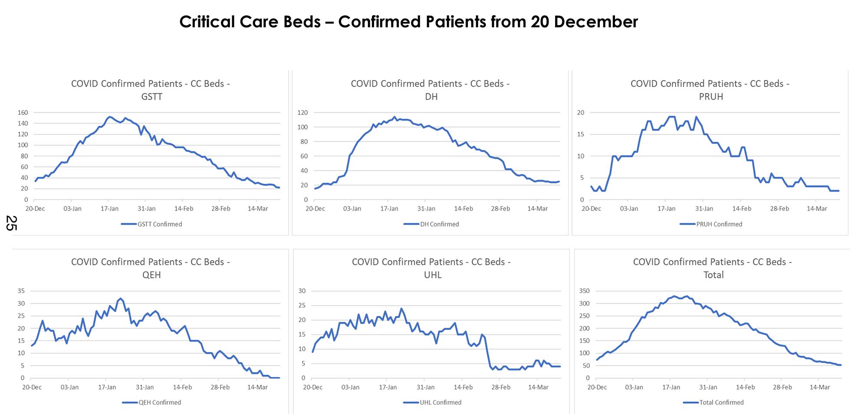This screenshot has width=868, height=414.
Task: Select the QEH chart title
Action: point(151,268)
